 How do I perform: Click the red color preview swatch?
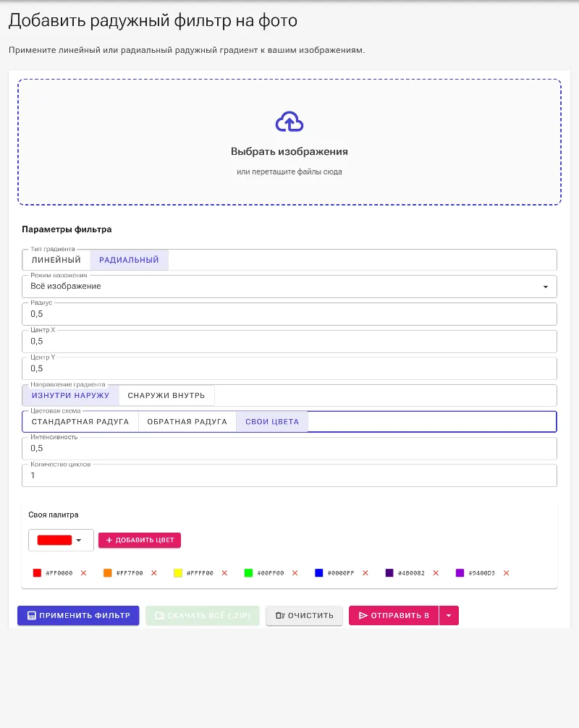[54, 540]
